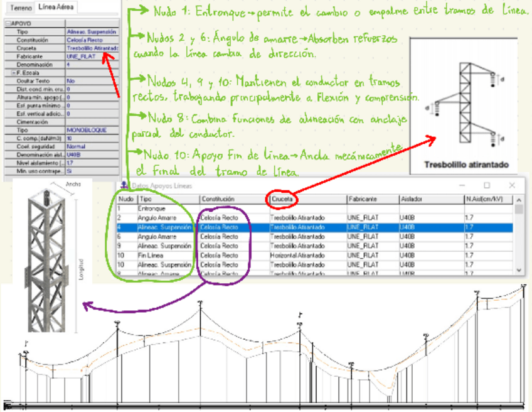Minimize the Datos Apoyos Líneas window
The width and height of the screenshot is (532, 412).
(462, 185)
